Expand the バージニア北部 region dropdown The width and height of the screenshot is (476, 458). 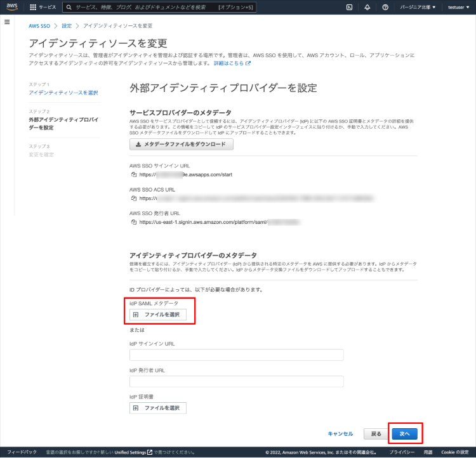tap(418, 7)
